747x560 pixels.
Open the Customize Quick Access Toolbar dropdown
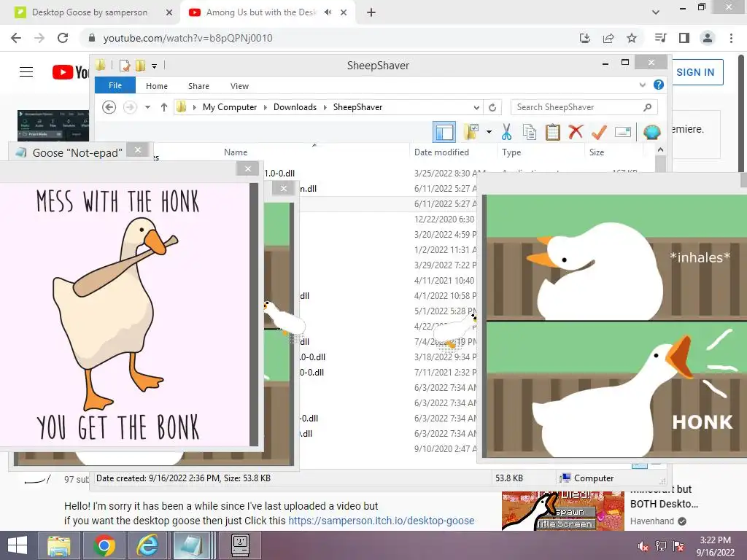tap(155, 66)
